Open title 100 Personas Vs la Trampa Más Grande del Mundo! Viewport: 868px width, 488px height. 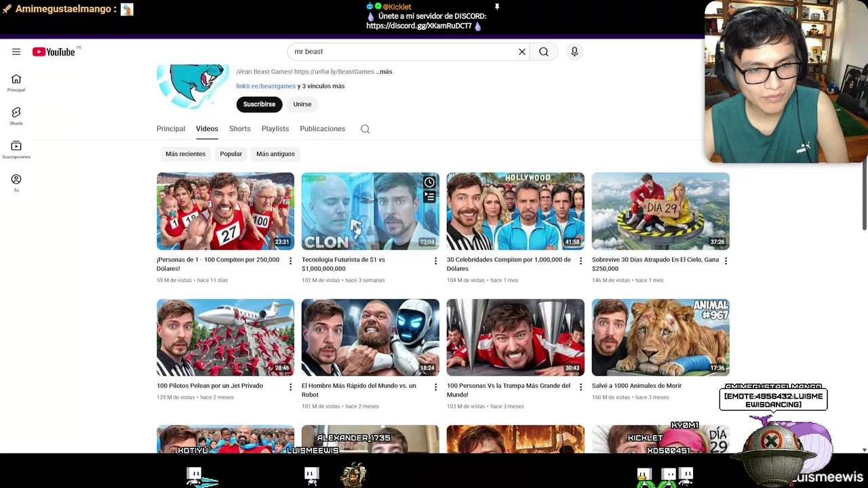[509, 390]
